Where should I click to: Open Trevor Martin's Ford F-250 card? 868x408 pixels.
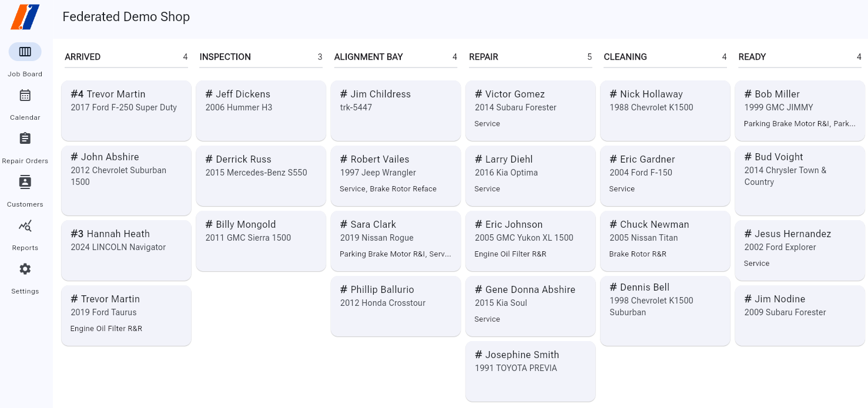point(126,111)
